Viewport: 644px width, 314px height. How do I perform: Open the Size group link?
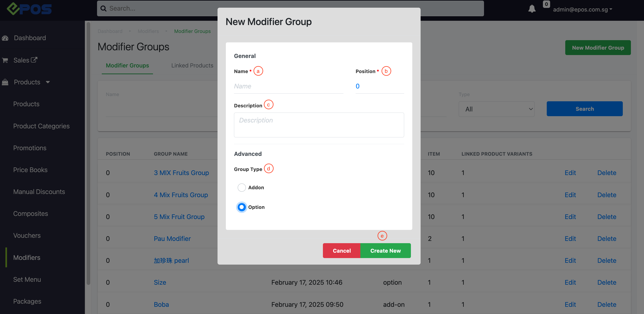(x=160, y=282)
